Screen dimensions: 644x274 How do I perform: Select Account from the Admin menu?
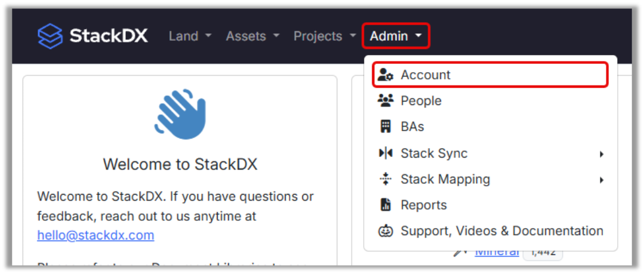[x=425, y=75]
